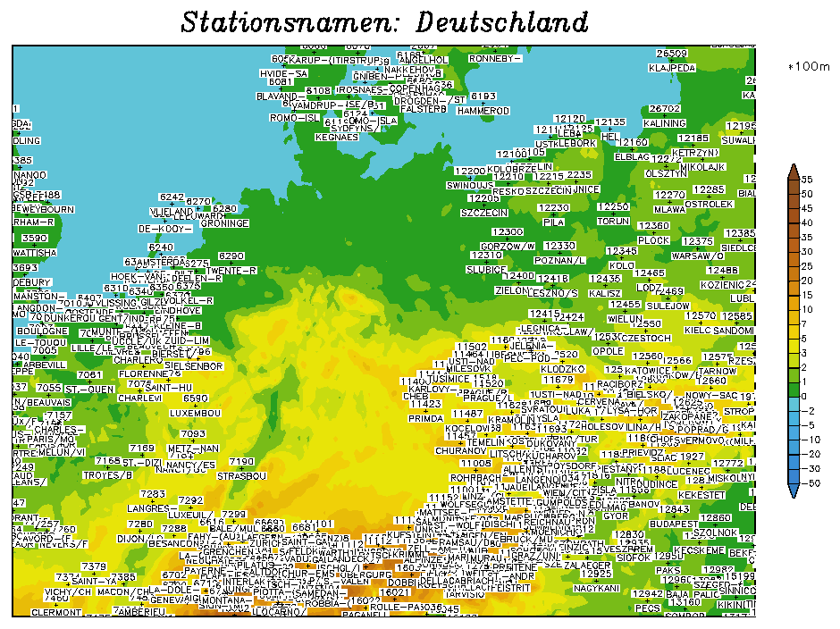Select the OPOLE station label
Image resolution: width=840 pixels, height=629 pixels.
[608, 351]
